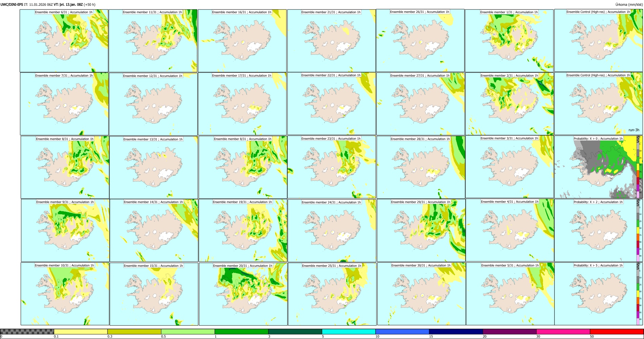Open the Ensemble member 20/31 map
The image size is (644, 339).
click(243, 294)
